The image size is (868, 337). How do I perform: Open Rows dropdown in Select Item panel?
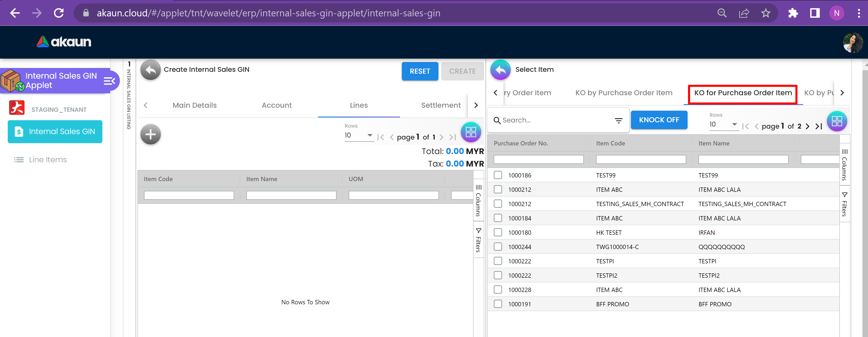[x=723, y=125]
